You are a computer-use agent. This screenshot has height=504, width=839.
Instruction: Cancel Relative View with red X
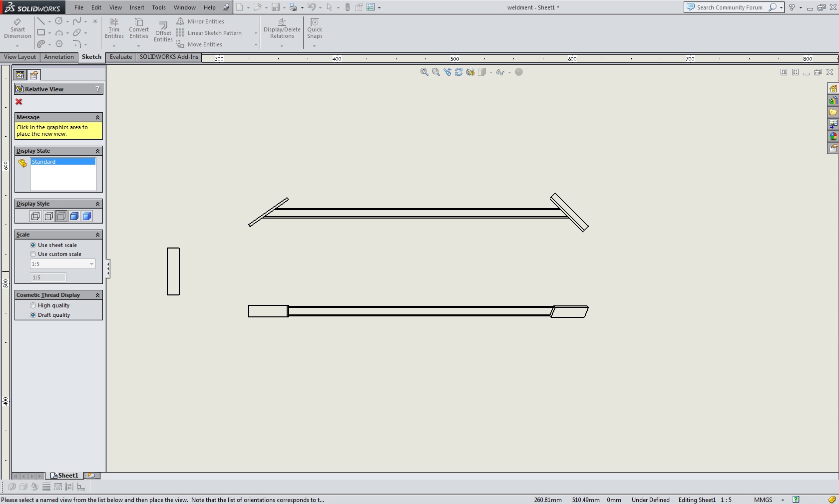19,102
